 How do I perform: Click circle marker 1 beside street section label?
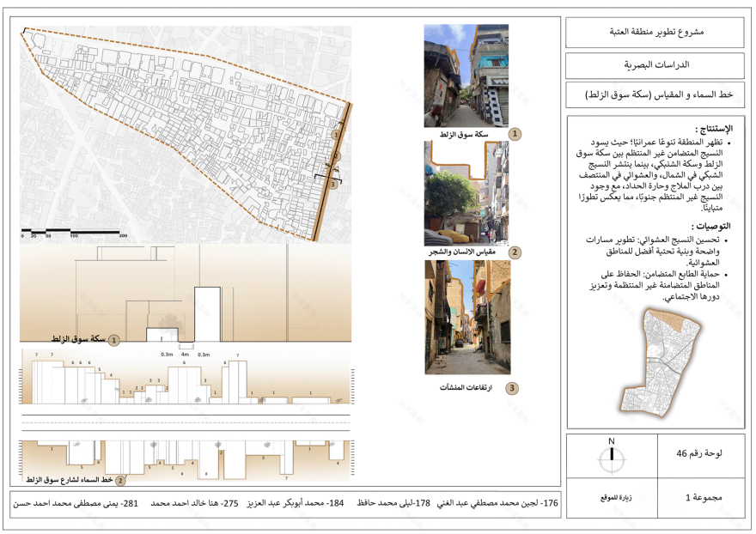113,340
